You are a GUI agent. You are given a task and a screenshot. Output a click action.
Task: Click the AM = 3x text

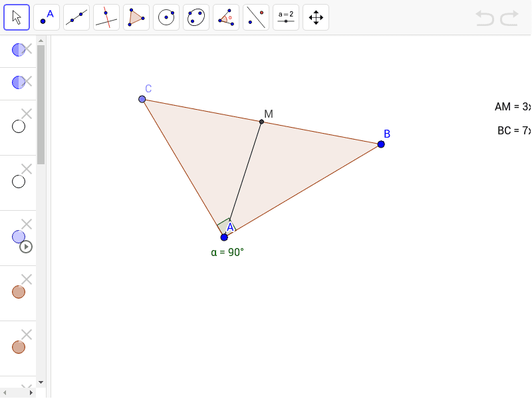coord(513,106)
